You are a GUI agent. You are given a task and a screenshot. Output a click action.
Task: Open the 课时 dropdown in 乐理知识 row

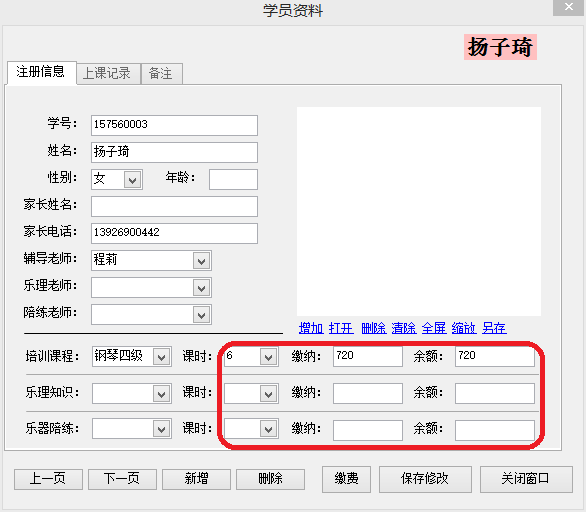pos(268,394)
